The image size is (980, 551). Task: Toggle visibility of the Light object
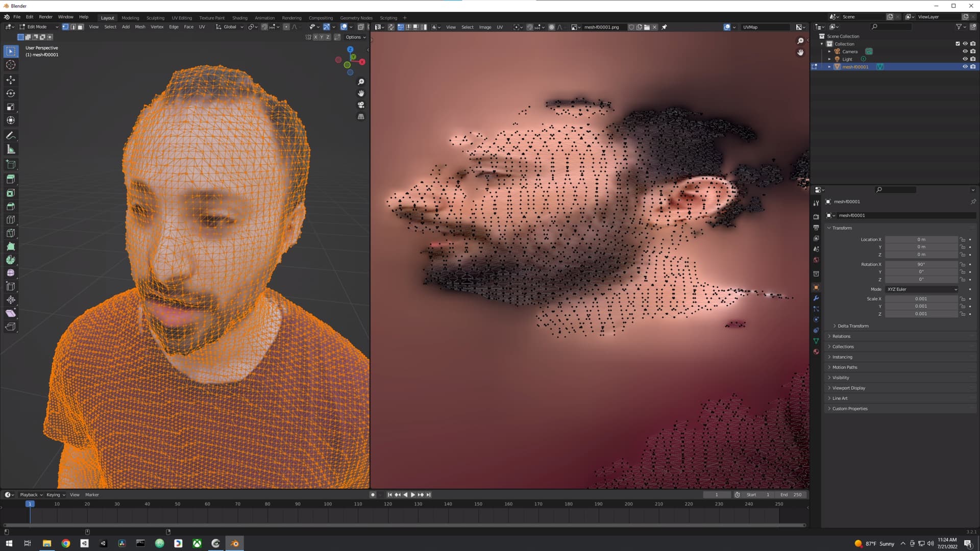(965, 59)
